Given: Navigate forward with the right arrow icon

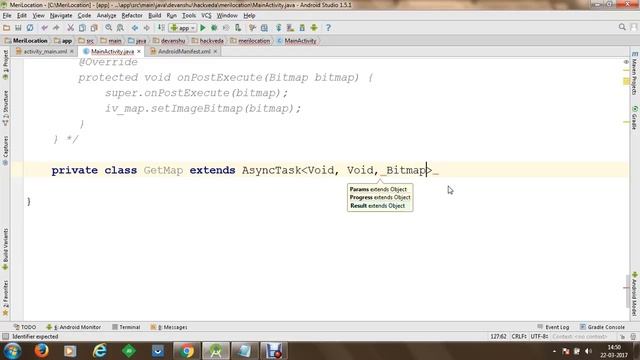Looking at the screenshot, I should [x=147, y=28].
